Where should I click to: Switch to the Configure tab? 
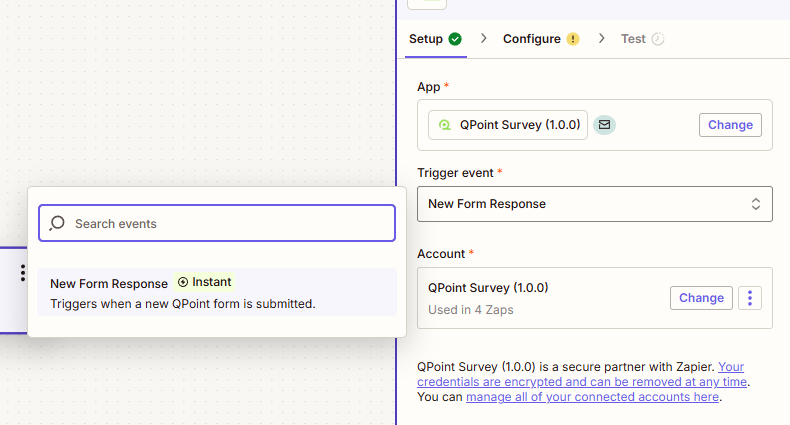coord(541,39)
